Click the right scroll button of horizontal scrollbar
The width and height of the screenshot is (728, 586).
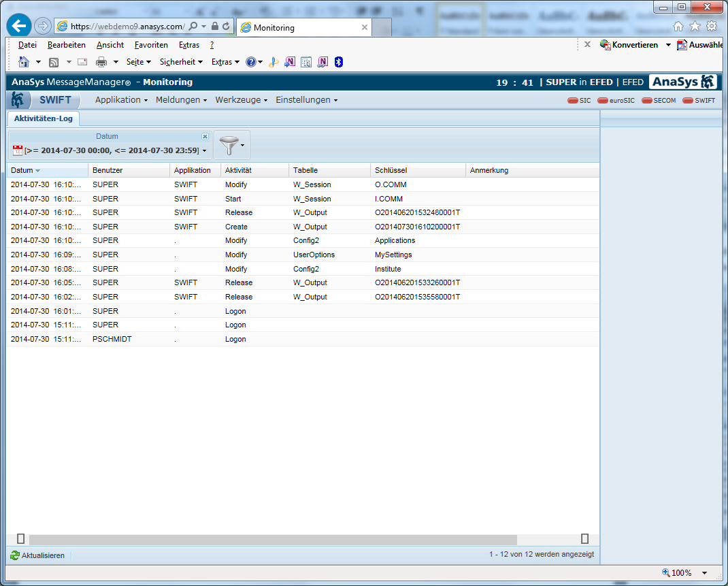pos(585,538)
